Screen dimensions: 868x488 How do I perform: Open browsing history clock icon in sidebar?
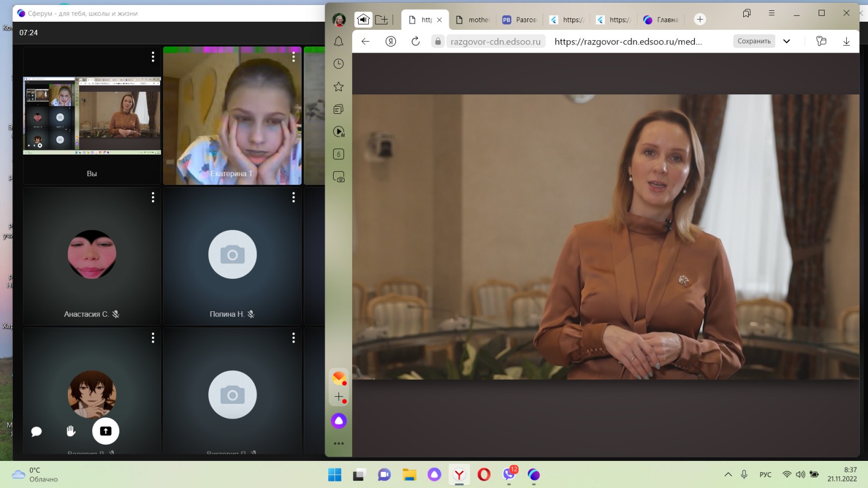click(x=339, y=64)
